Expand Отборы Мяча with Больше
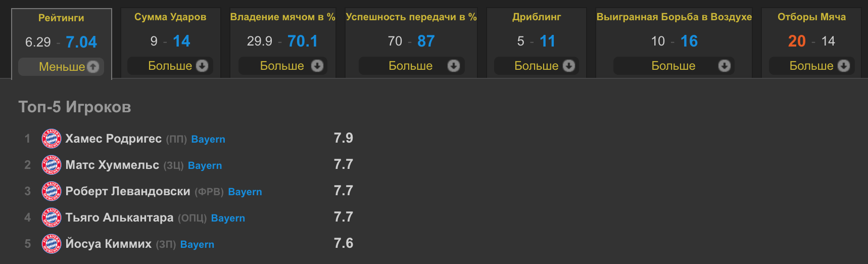Image resolution: width=868 pixels, height=264 pixels. tap(811, 66)
